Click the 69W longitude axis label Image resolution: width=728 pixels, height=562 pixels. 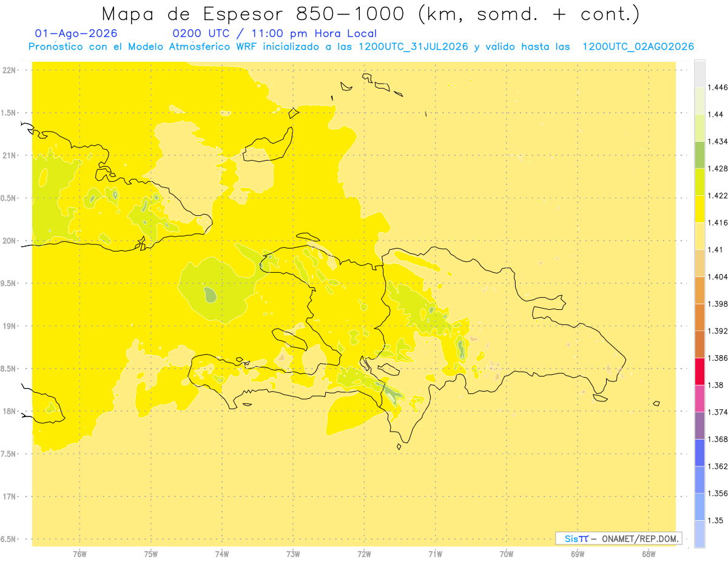pos(578,555)
